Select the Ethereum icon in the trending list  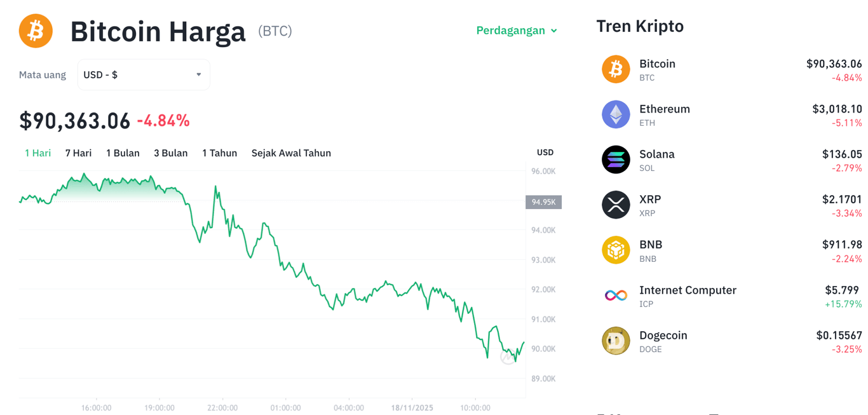click(616, 114)
